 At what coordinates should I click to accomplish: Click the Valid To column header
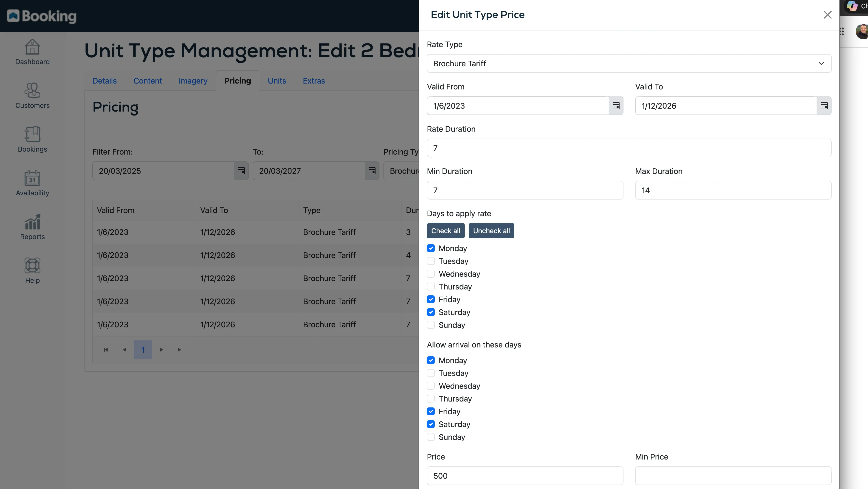tap(247, 210)
